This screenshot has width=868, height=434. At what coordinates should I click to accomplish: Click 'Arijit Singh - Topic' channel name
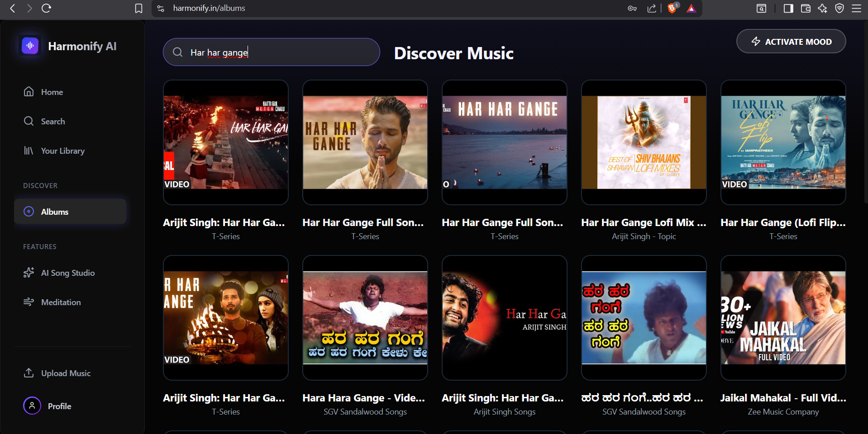644,236
